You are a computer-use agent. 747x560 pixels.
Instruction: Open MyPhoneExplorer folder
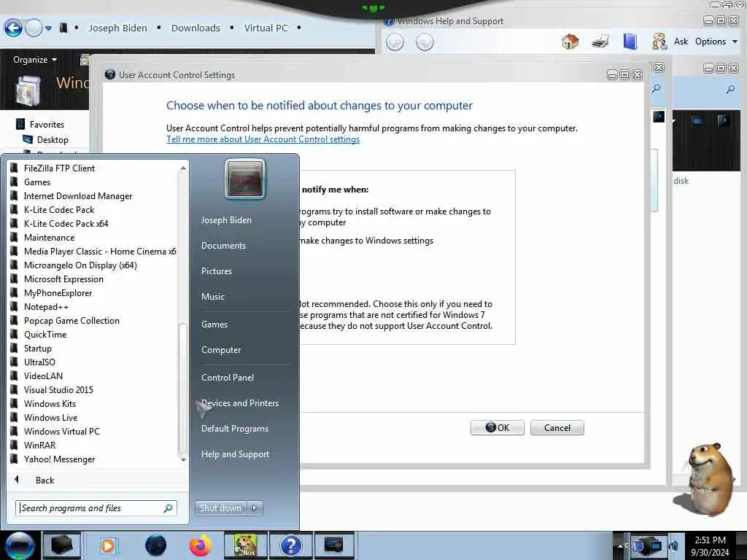pyautogui.click(x=58, y=293)
